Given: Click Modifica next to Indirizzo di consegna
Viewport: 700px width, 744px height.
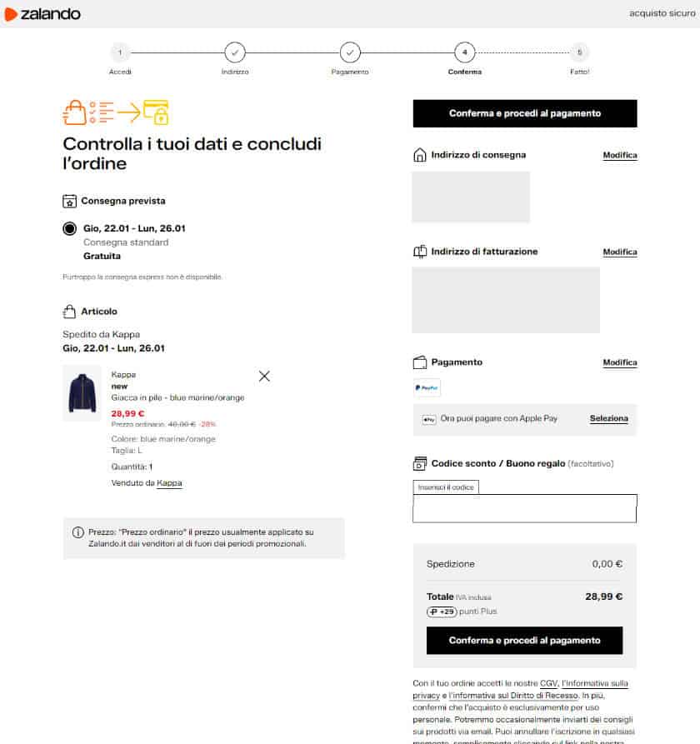Looking at the screenshot, I should (619, 155).
